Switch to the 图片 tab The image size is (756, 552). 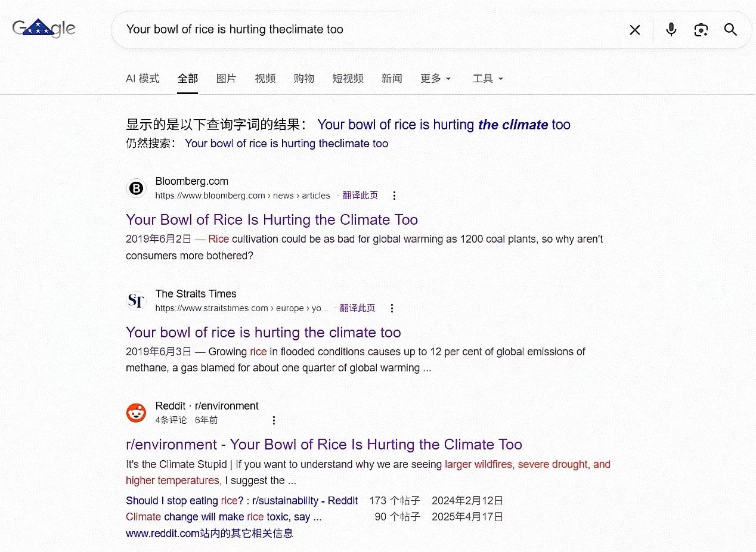(226, 79)
